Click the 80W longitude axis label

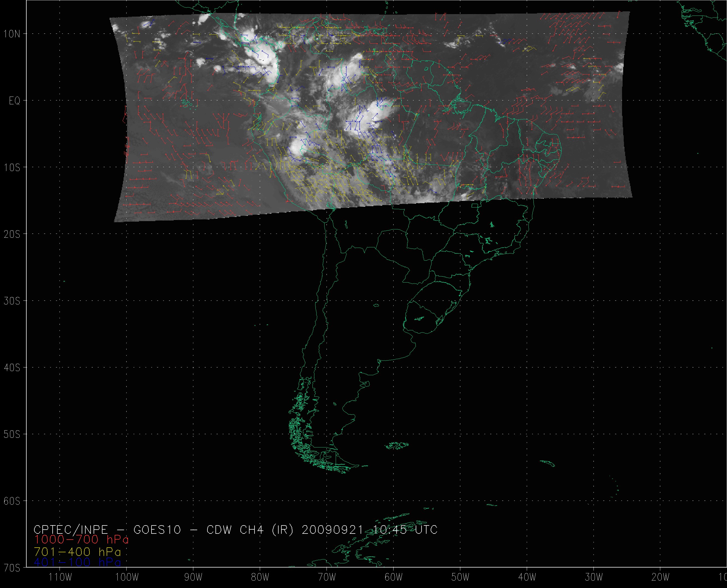pos(260,577)
